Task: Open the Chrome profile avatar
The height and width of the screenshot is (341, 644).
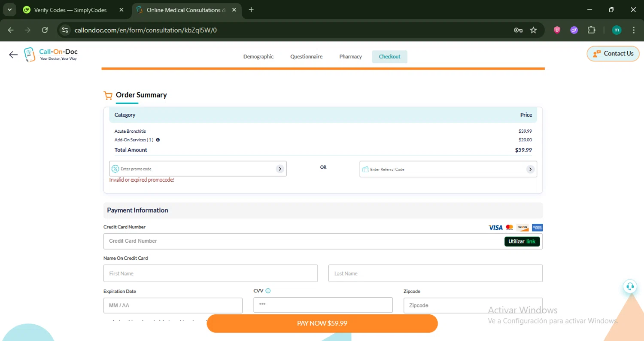Action: click(x=617, y=30)
